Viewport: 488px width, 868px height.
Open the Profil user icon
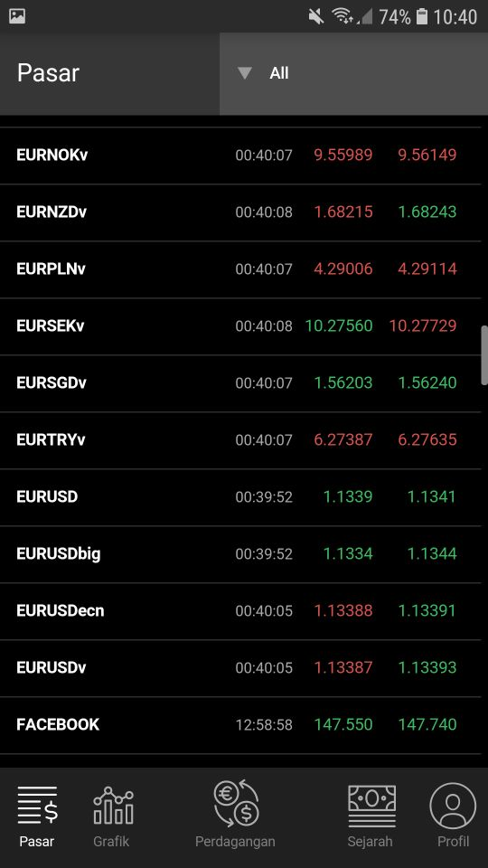(x=453, y=806)
